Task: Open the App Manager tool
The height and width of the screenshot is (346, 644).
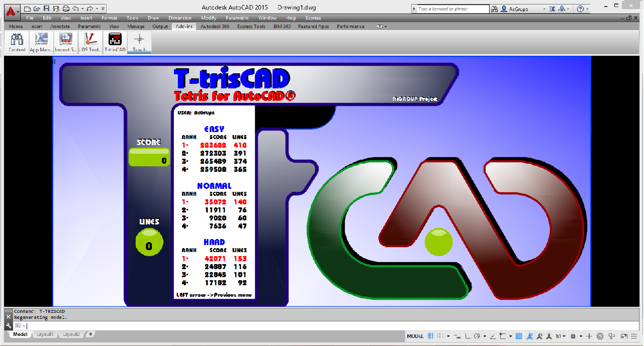Action: tap(41, 42)
